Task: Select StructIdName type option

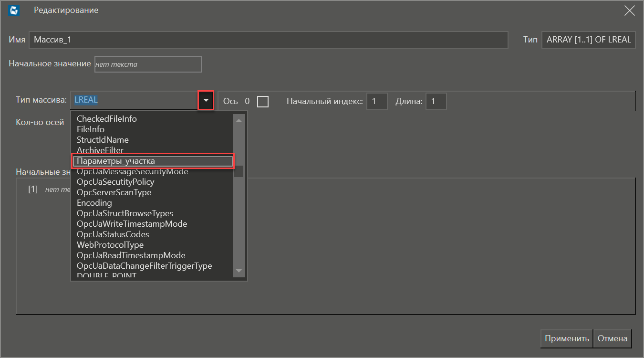Action: (103, 140)
